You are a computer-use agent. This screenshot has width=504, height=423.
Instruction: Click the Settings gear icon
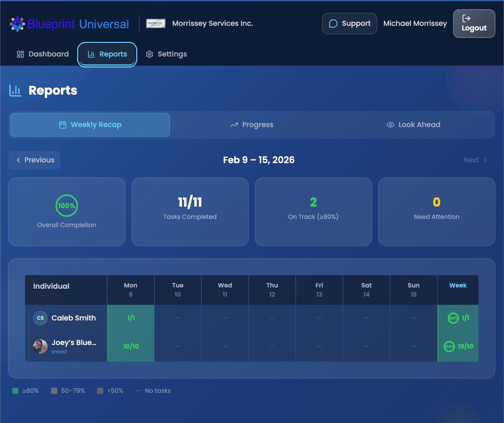point(150,54)
